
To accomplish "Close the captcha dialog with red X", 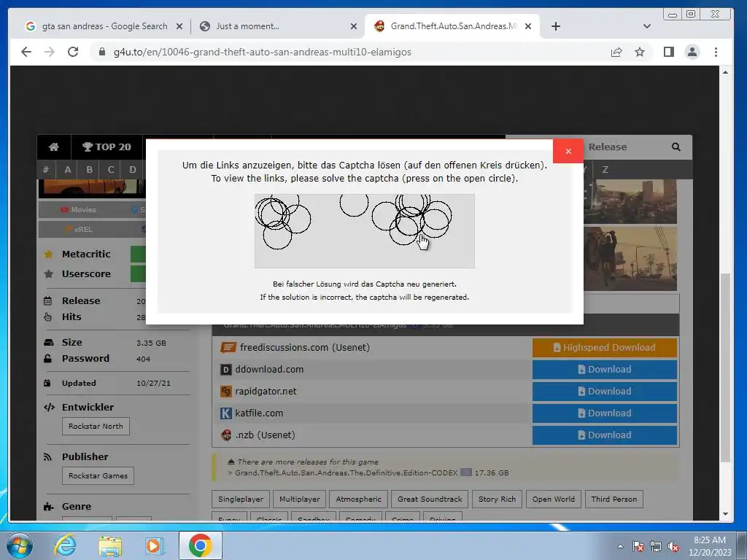I will 568,151.
